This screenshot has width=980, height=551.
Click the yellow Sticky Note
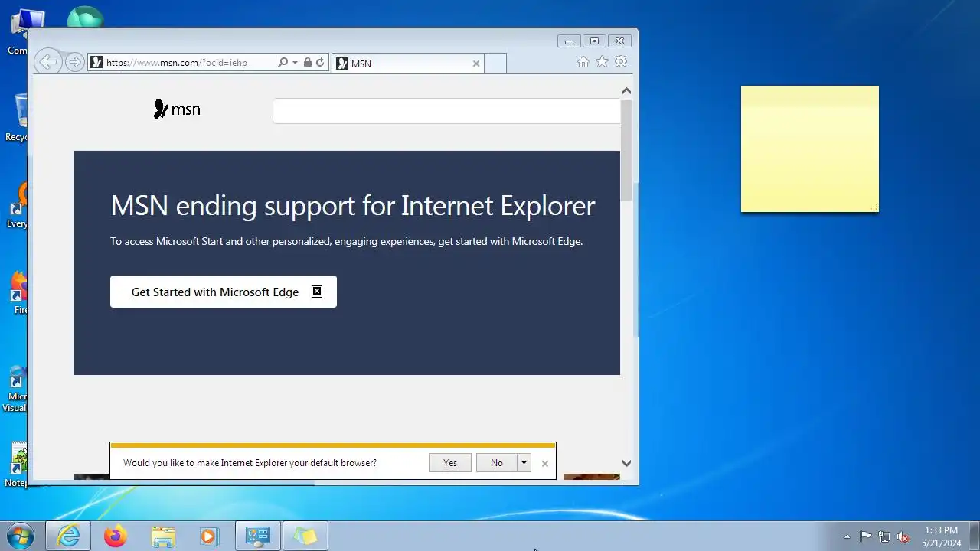pyautogui.click(x=810, y=149)
